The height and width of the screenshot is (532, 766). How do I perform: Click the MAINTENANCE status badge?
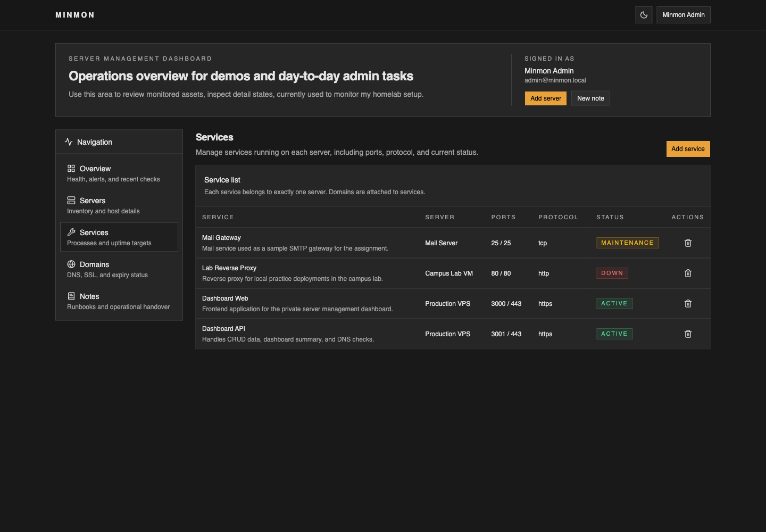(x=628, y=243)
